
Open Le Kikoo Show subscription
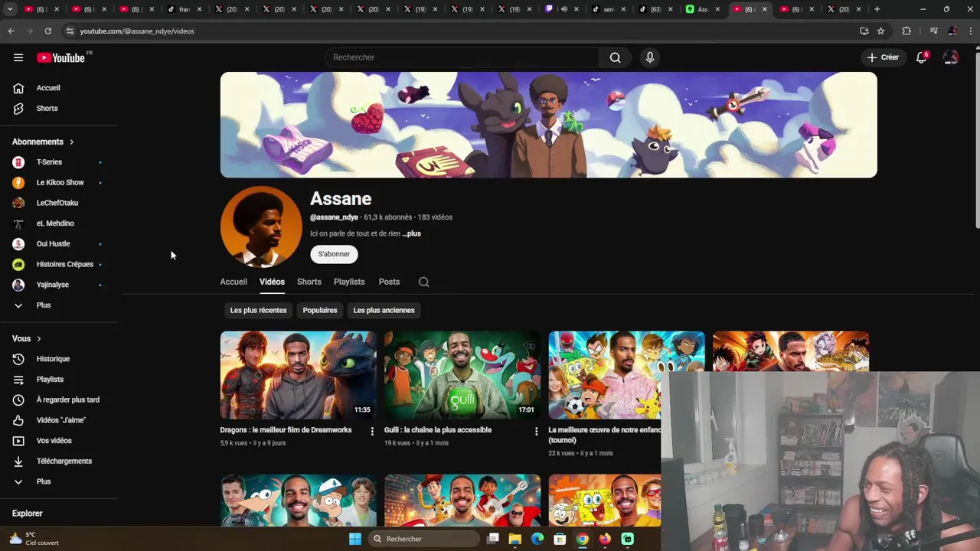click(x=61, y=183)
